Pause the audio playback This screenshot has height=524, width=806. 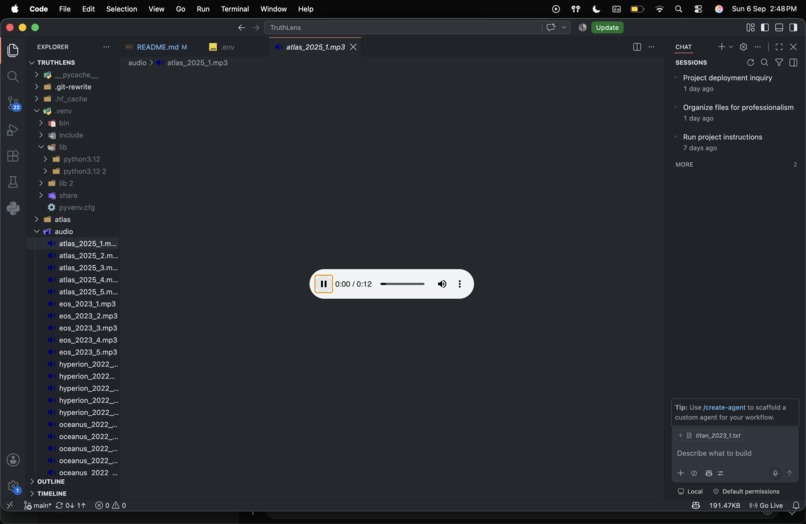click(x=323, y=284)
